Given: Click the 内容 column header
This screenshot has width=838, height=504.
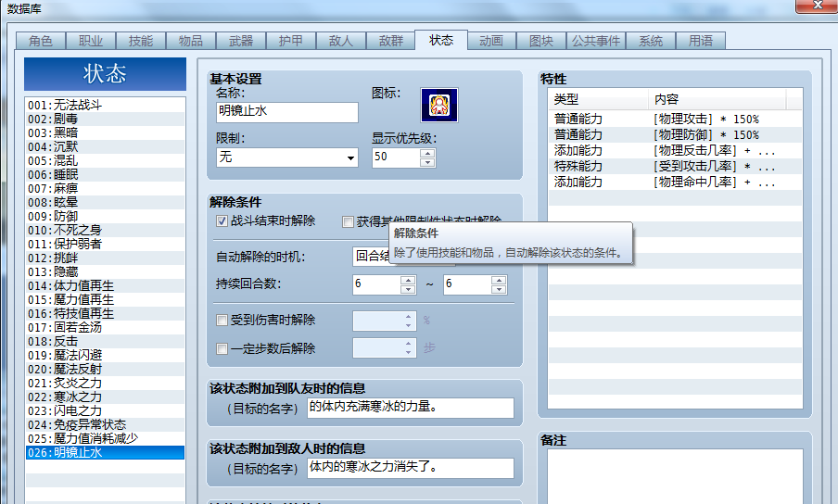Looking at the screenshot, I should pyautogui.click(x=717, y=99).
